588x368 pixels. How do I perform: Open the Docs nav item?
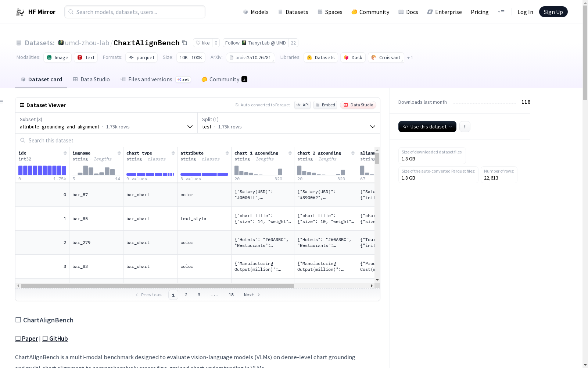(x=408, y=12)
